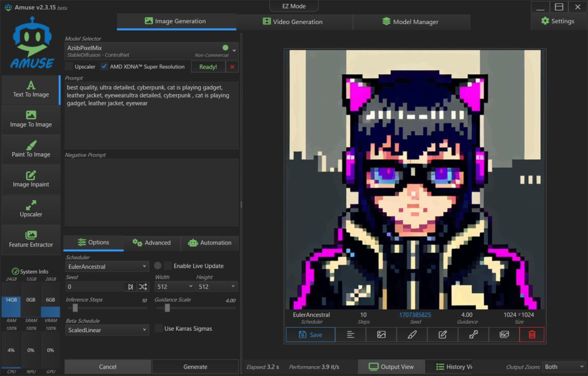588x376 pixels.
Task: Click the pencil edit icon below output
Action: (x=443, y=335)
